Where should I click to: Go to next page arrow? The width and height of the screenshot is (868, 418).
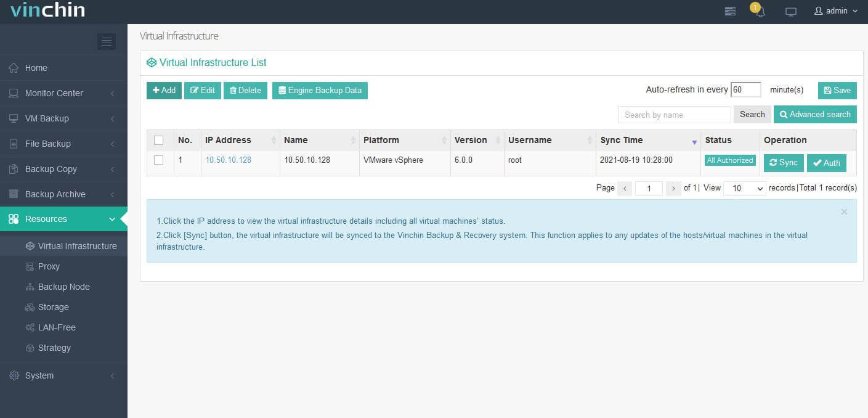point(673,188)
